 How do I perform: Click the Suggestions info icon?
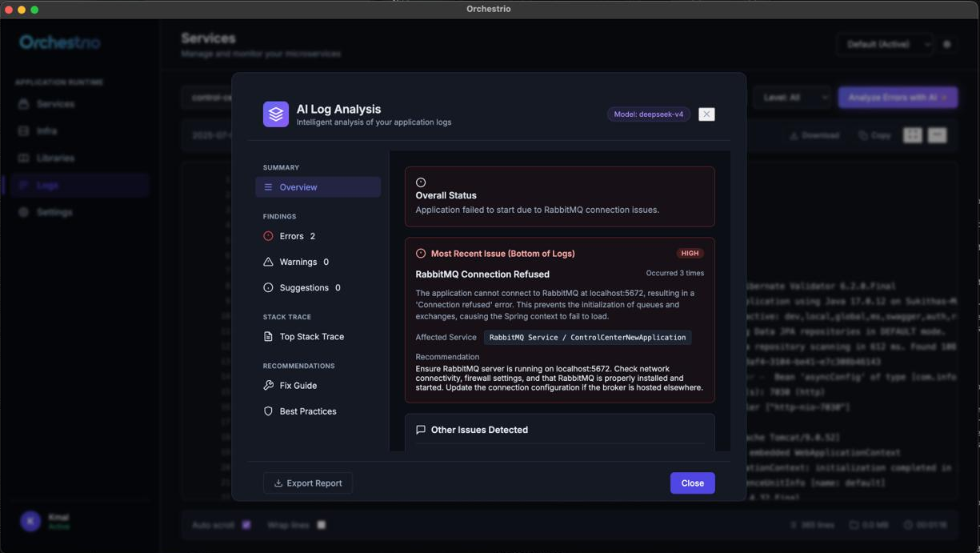point(268,287)
